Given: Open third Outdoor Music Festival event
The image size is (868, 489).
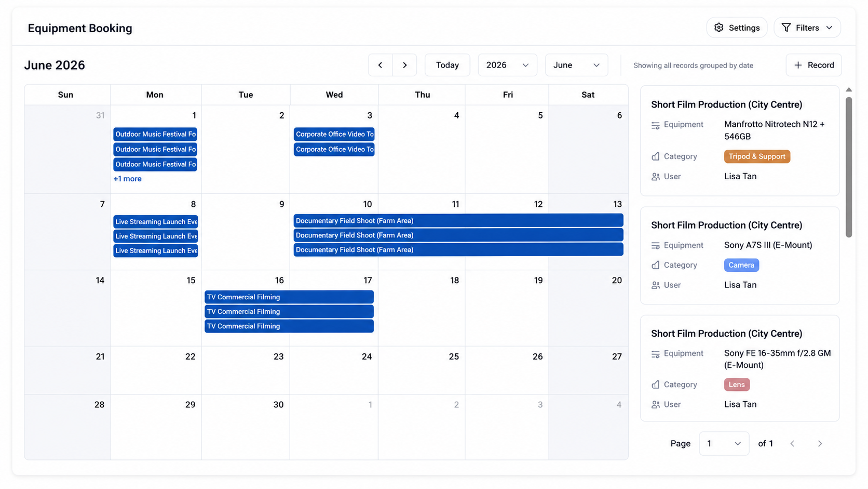Looking at the screenshot, I should tap(155, 164).
